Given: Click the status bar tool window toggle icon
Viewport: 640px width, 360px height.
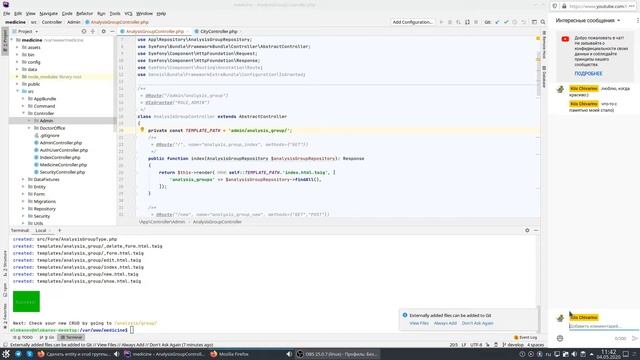Looking at the screenshot, I should click(5, 344).
